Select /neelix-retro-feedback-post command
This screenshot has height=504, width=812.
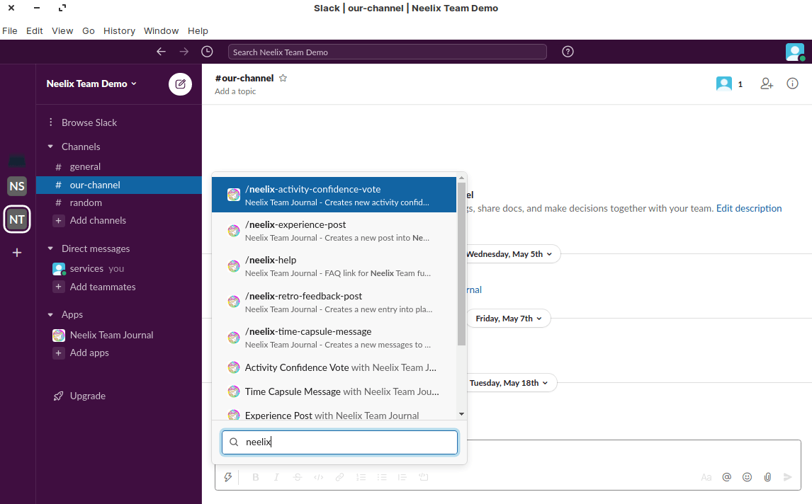pos(334,302)
